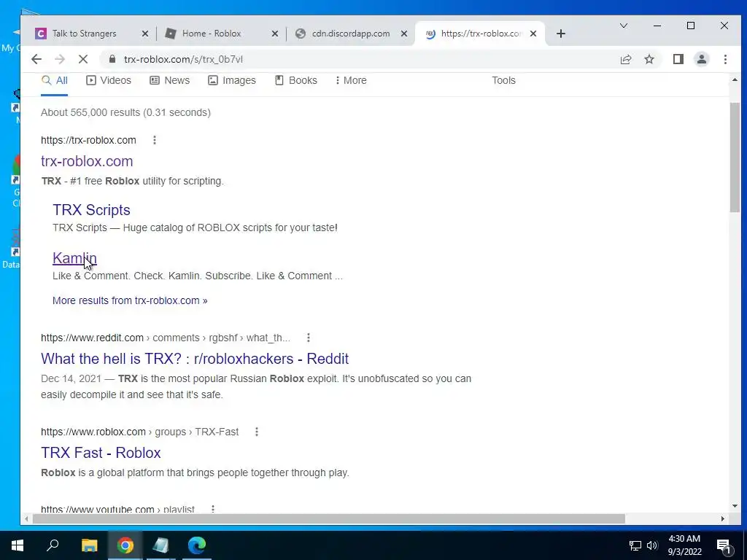
Task: Stop loading the page
Action: 83,59
